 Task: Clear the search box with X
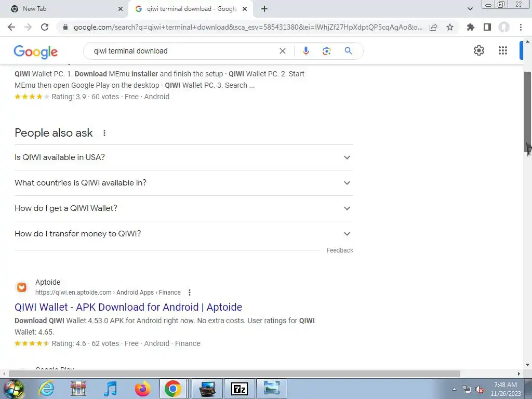coord(282,51)
